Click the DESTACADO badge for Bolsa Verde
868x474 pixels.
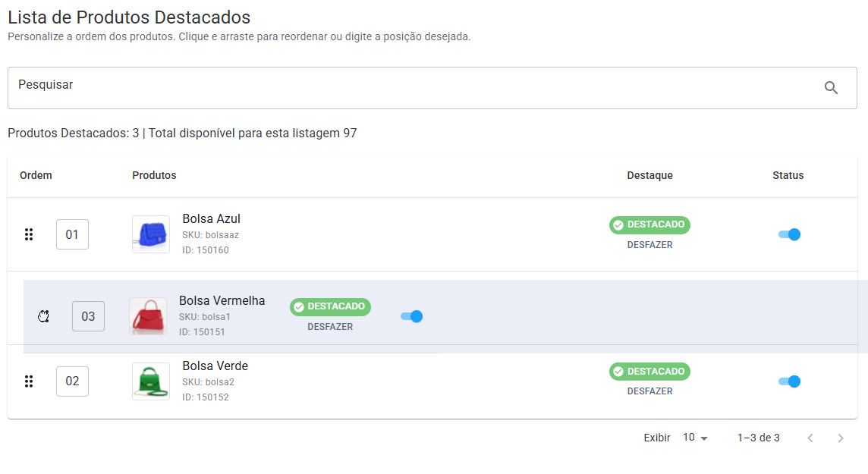coord(650,372)
